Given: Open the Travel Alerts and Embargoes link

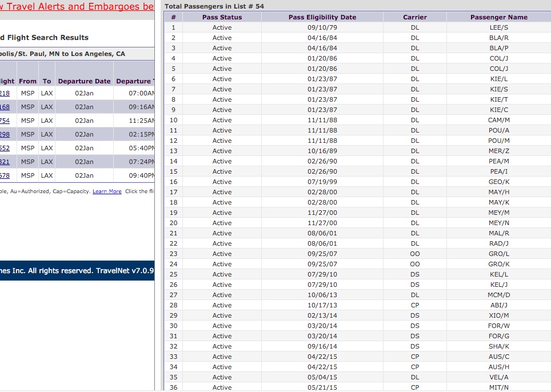Looking at the screenshot, I should [77, 7].
